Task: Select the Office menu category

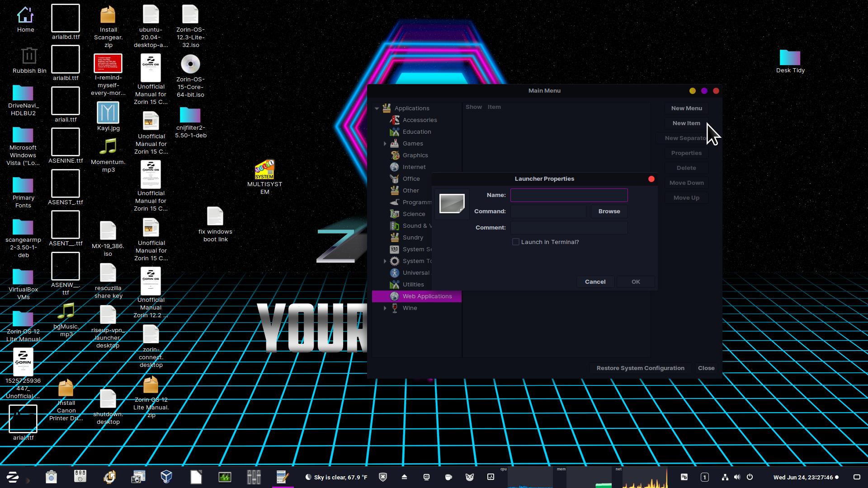Action: pyautogui.click(x=410, y=178)
